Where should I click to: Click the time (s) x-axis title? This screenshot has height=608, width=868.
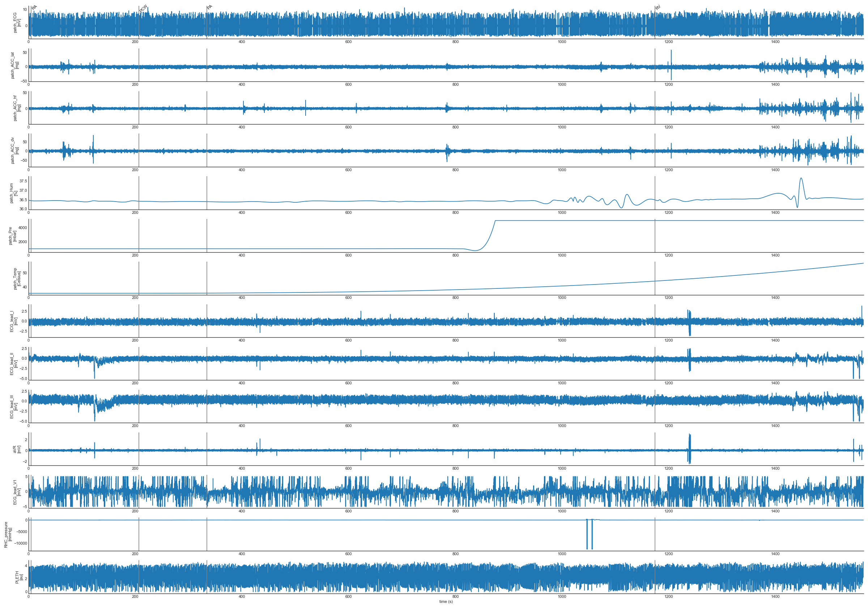coord(446,601)
